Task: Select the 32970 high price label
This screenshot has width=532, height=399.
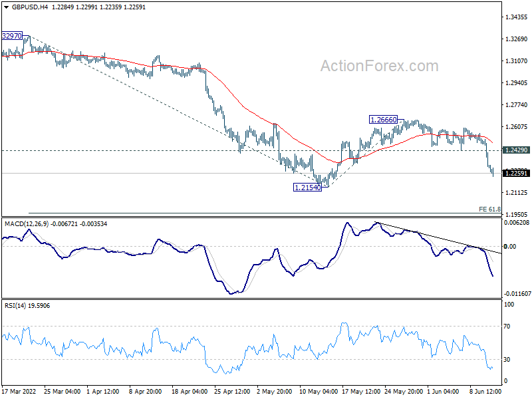Action: click(x=12, y=36)
